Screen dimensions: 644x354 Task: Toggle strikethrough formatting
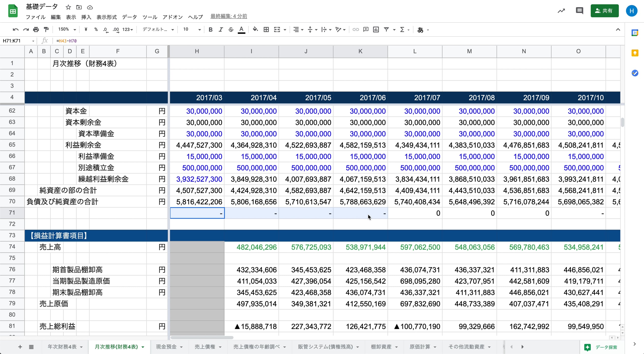[x=231, y=29]
